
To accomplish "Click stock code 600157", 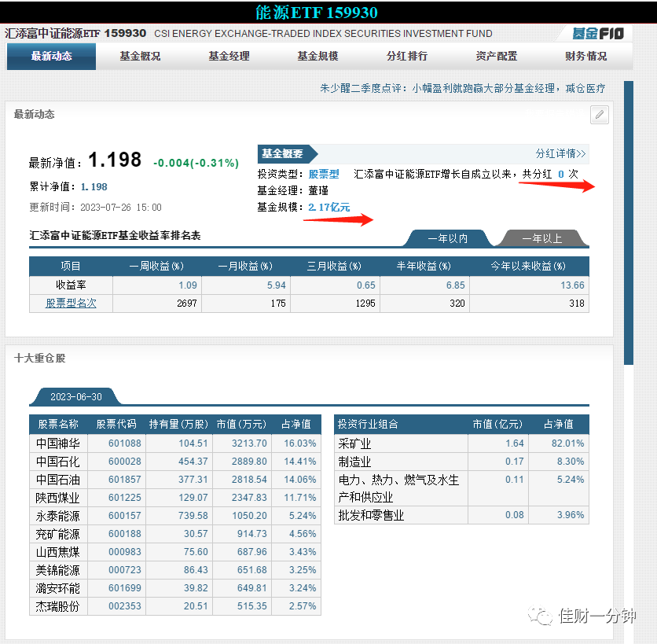I will [124, 516].
